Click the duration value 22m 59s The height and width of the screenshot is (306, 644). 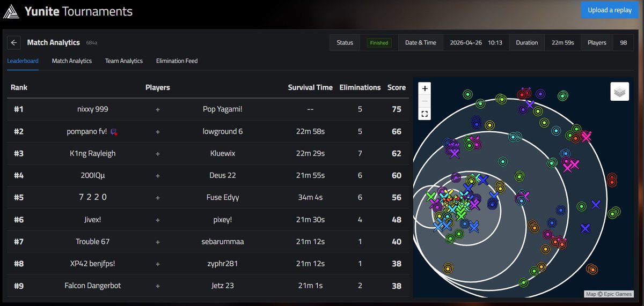tap(563, 43)
